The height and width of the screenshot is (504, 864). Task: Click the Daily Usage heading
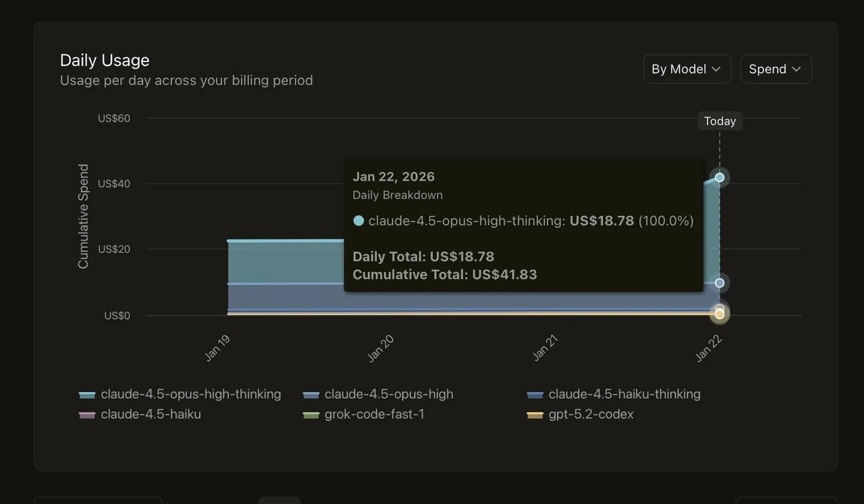click(105, 60)
